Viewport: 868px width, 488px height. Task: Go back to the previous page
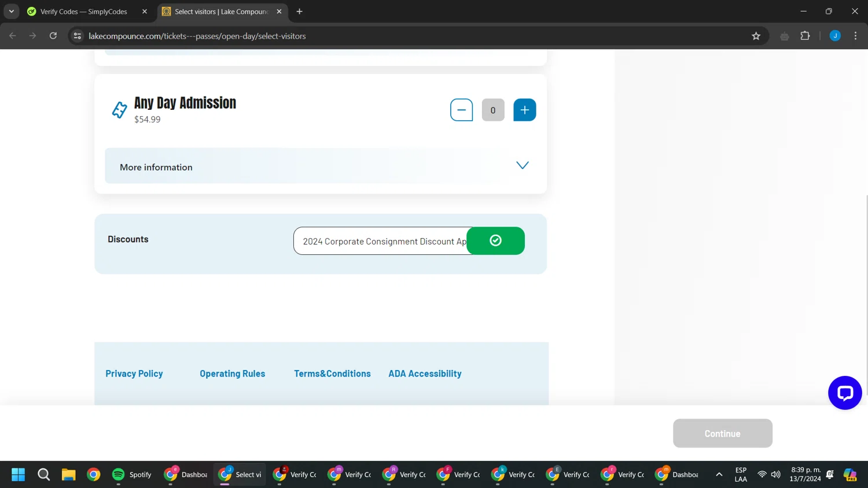click(x=13, y=36)
